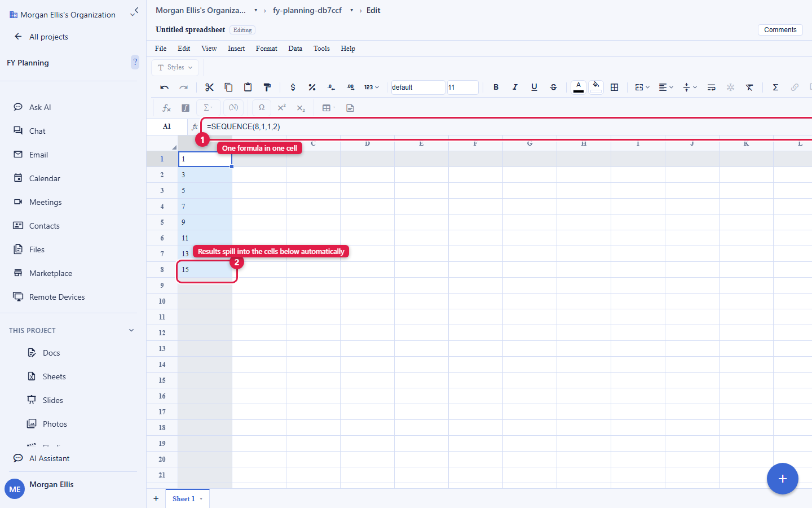Open Sheets in project list
This screenshot has width=812, height=508.
pos(54,376)
